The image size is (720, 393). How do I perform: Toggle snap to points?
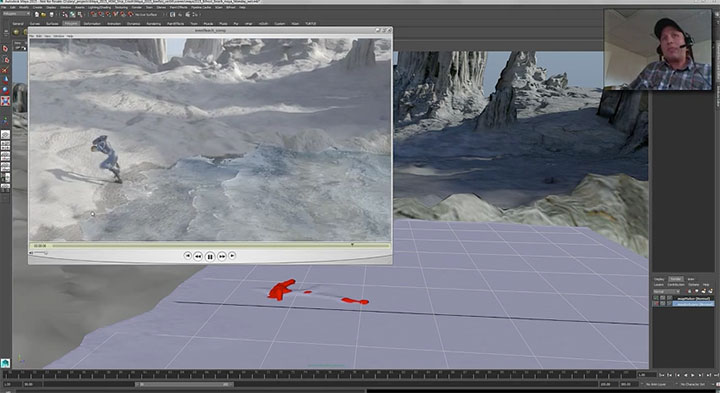point(107,14)
